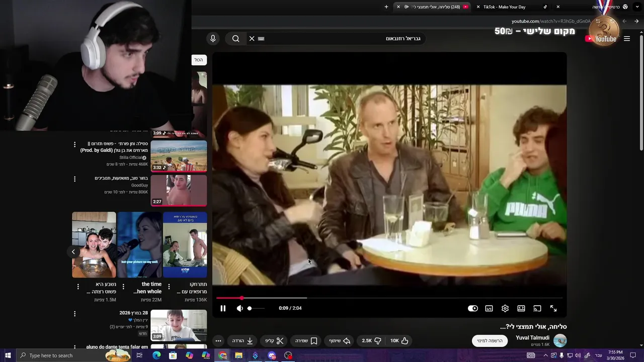
Task: Open tab search dropdown arrow
Action: tap(637, 7)
